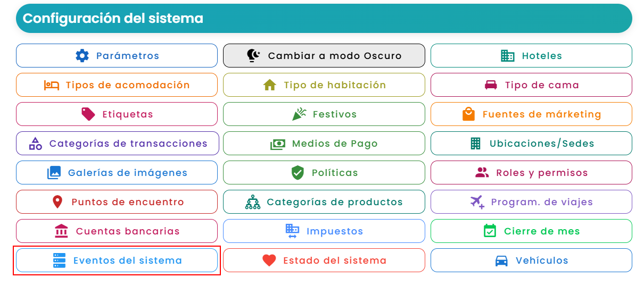Click the airplane icon for Program. de viajes
This screenshot has width=644, height=286.
pos(477,202)
